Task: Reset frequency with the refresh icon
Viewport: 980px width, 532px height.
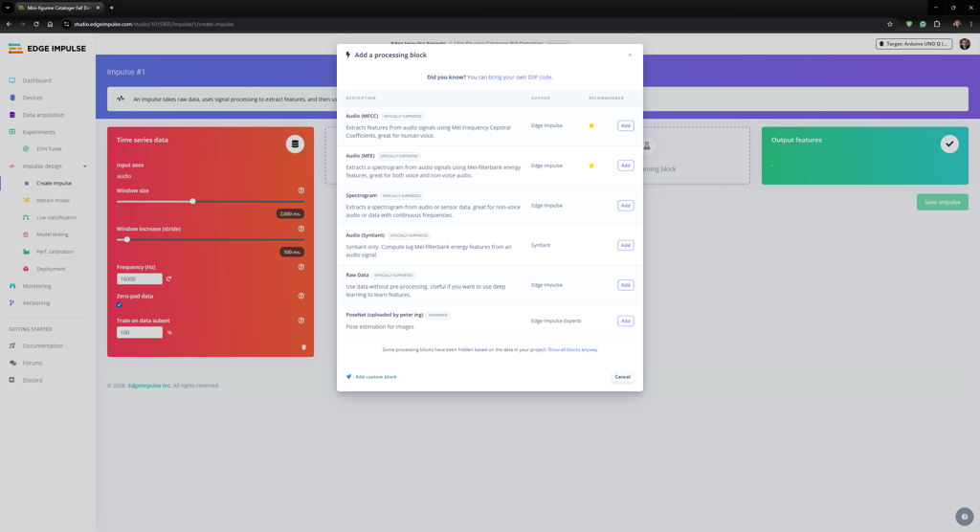Action: click(168, 278)
